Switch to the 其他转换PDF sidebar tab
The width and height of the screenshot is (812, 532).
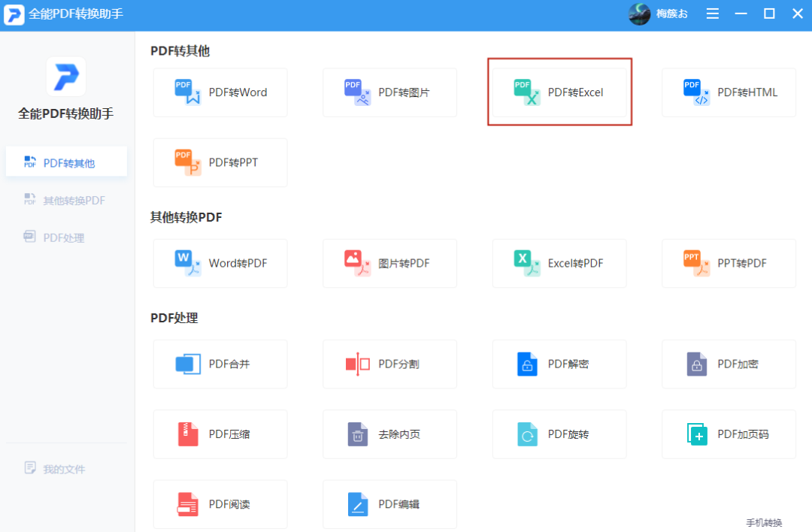(x=66, y=200)
